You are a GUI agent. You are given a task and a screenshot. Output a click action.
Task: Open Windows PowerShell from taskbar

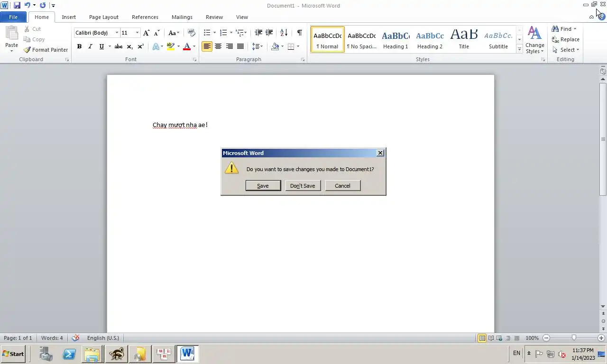69,354
